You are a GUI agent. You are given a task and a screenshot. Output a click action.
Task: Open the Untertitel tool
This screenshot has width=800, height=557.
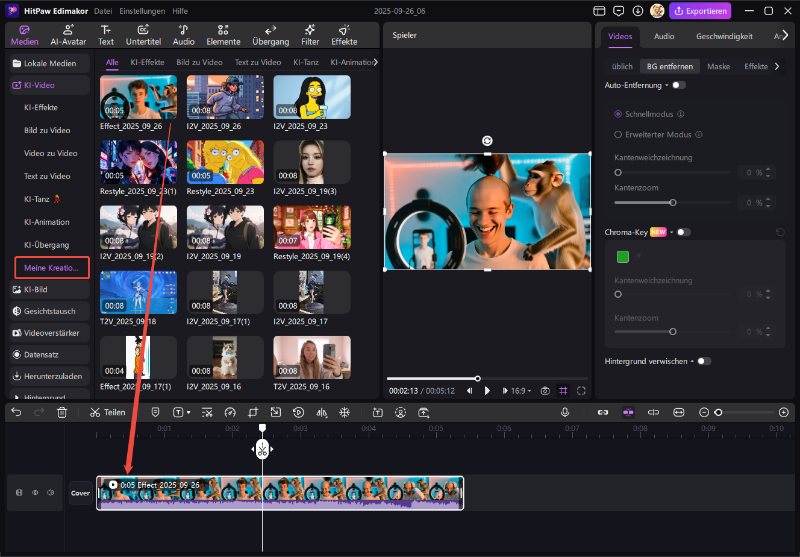click(143, 35)
